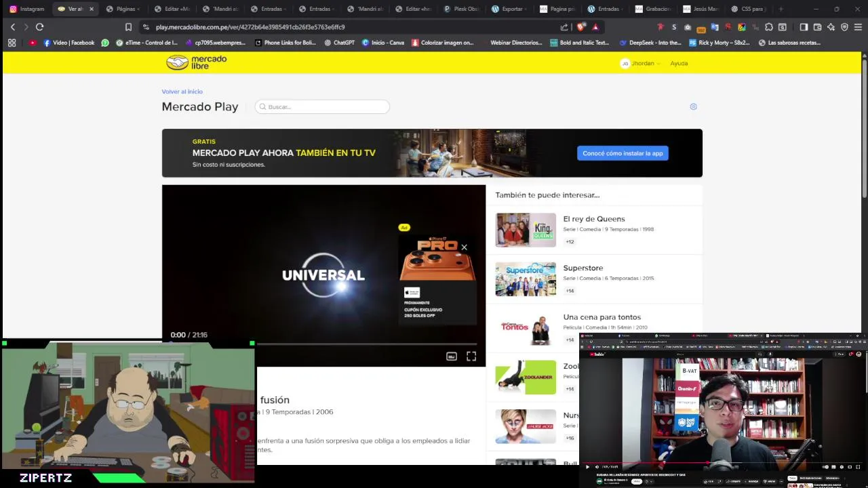The height and width of the screenshot is (488, 868).
Task: Open the YouTube bookmark icon
Action: (33, 43)
